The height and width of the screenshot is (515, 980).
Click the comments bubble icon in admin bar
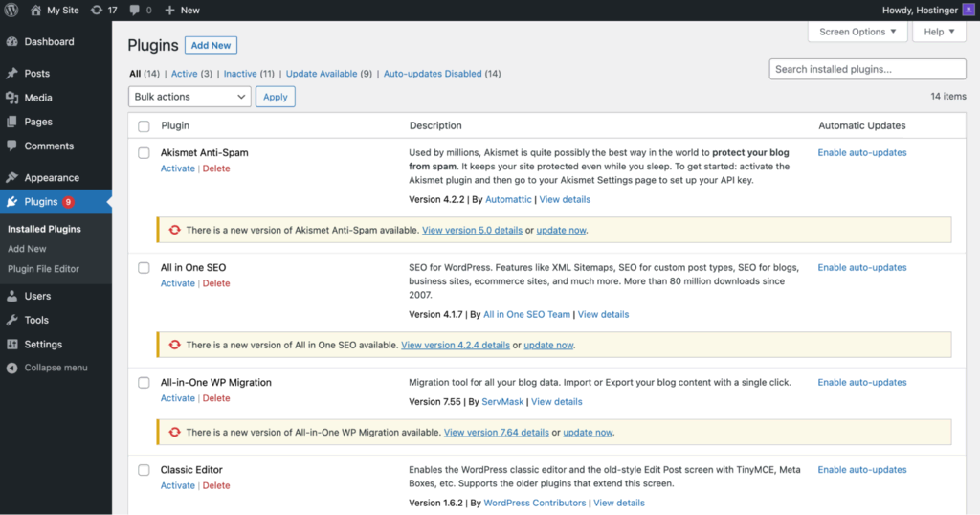coord(135,10)
